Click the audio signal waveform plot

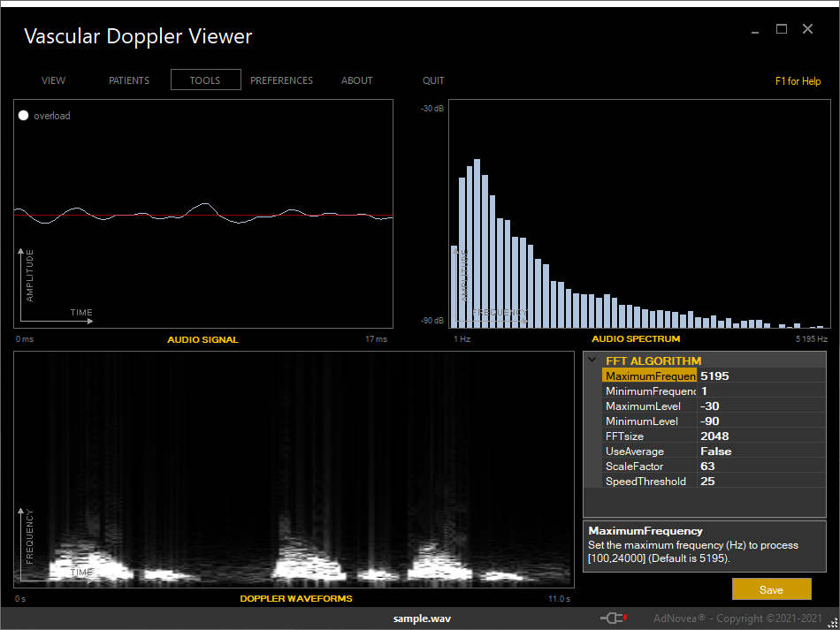pyautogui.click(x=203, y=214)
